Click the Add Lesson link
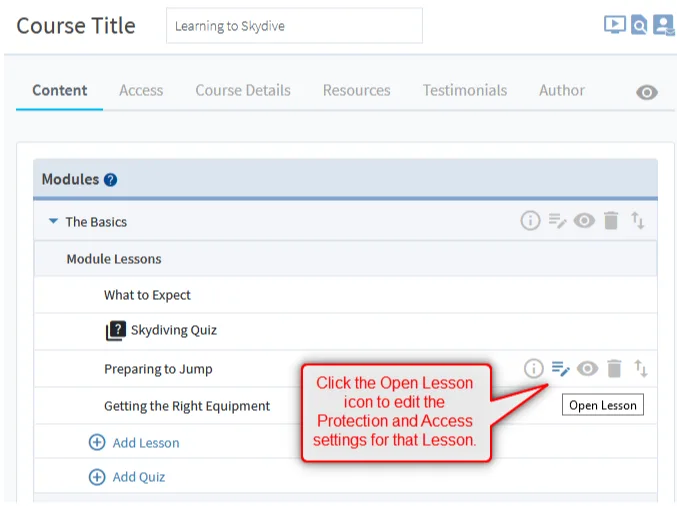The height and width of the screenshot is (506, 677). click(145, 443)
